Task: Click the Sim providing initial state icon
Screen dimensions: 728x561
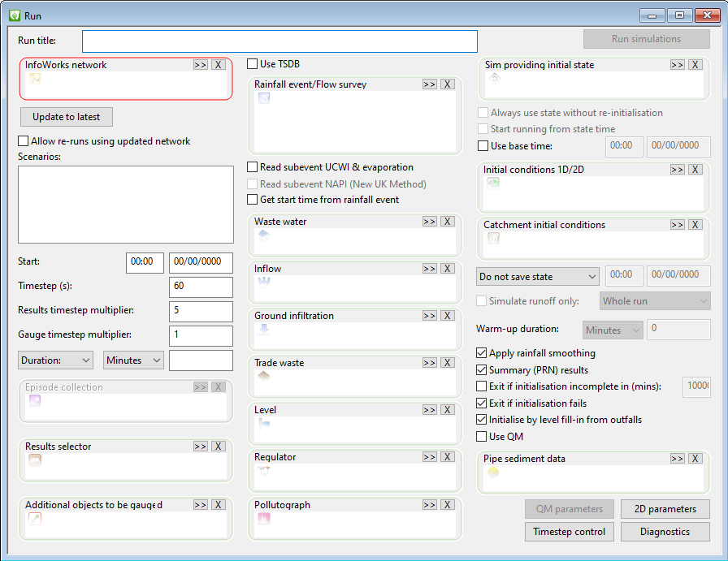Action: 495,79
